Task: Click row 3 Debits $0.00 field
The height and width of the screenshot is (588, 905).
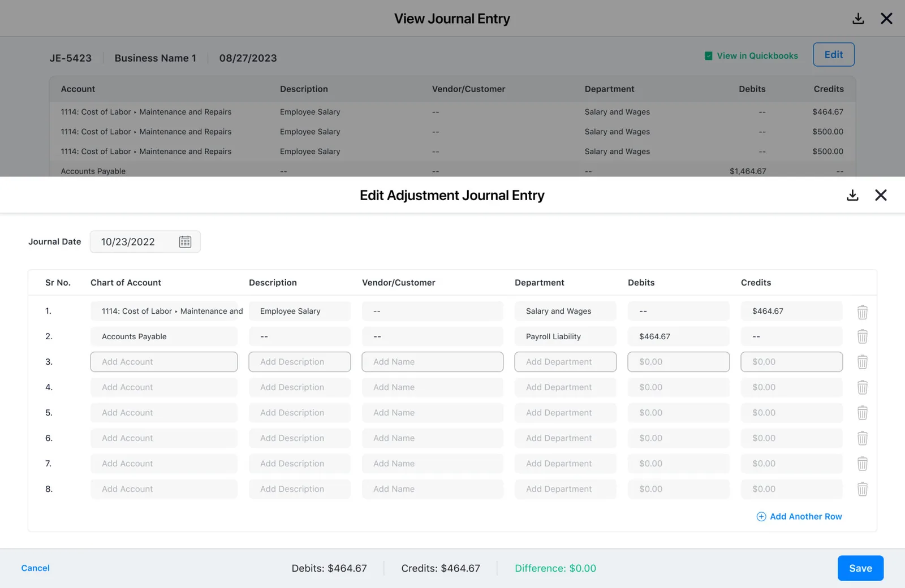Action: (x=679, y=362)
